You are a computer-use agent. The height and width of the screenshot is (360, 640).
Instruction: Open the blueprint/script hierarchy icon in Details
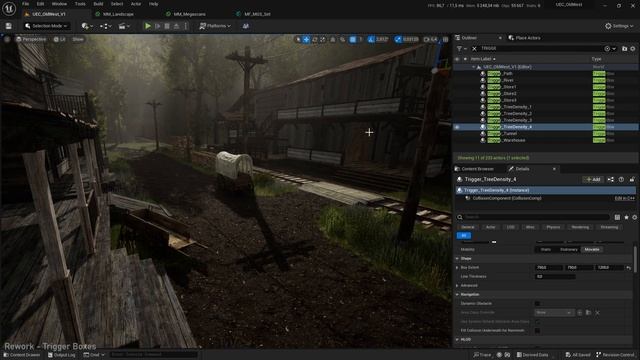(611, 179)
